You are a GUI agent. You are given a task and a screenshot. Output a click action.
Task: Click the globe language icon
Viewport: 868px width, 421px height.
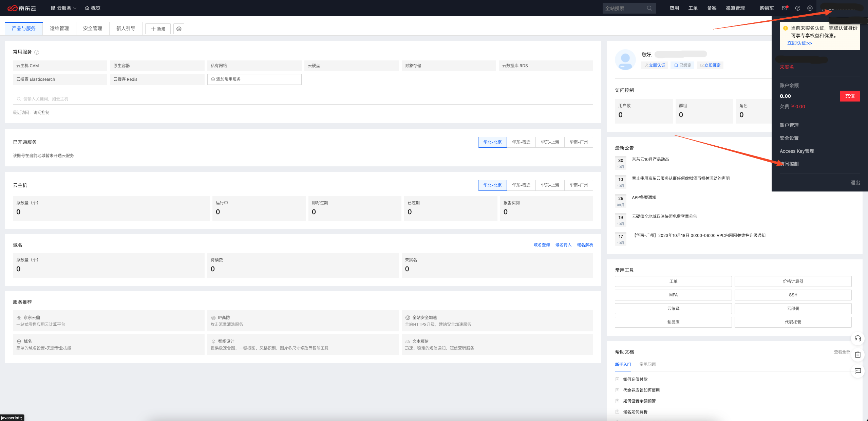pos(810,8)
